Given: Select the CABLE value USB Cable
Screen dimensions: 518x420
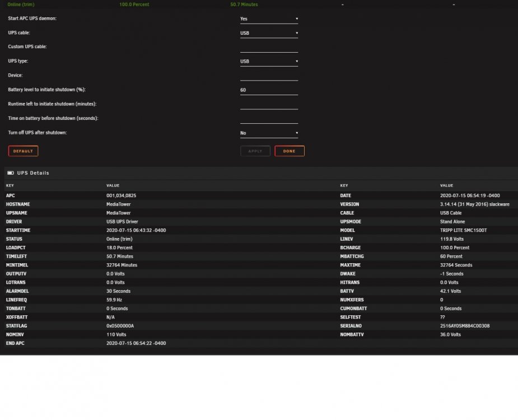Looking at the screenshot, I should [451, 213].
